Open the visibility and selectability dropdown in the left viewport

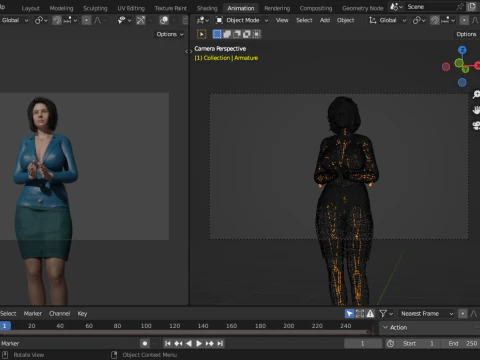124,20
